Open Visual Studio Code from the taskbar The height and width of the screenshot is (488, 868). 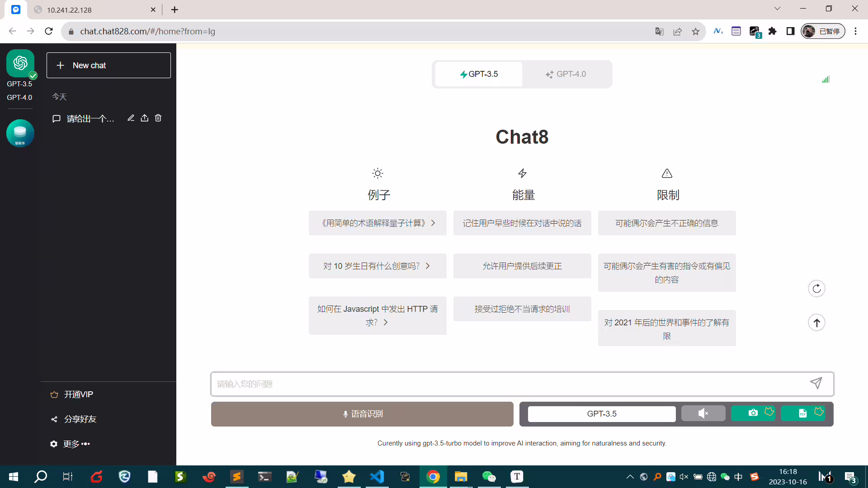click(x=377, y=477)
